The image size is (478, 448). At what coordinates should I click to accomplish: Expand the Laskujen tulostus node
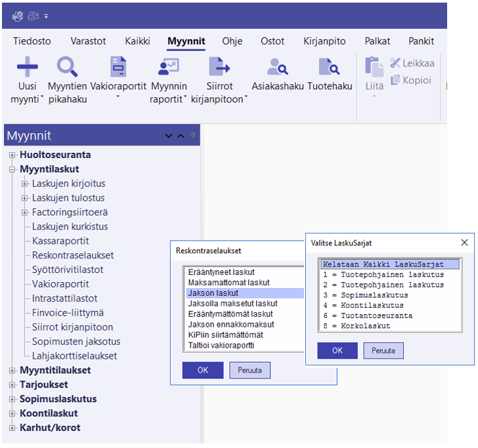[25, 198]
